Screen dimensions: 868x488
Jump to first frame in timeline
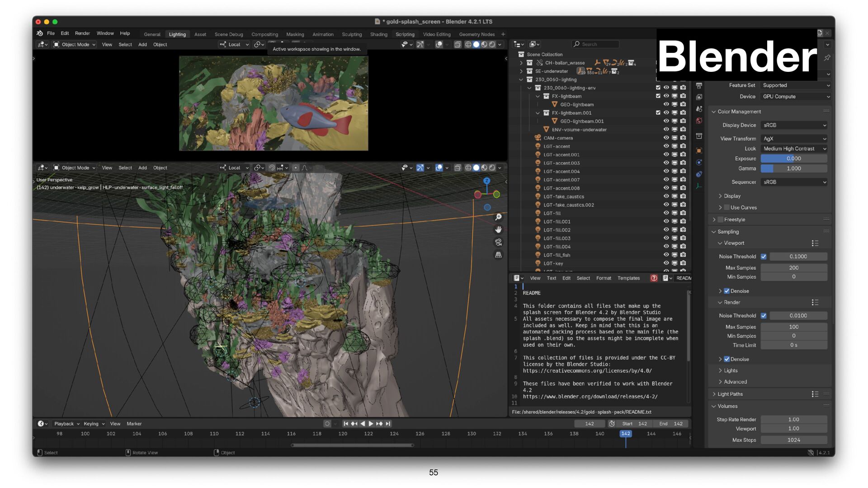pos(346,424)
